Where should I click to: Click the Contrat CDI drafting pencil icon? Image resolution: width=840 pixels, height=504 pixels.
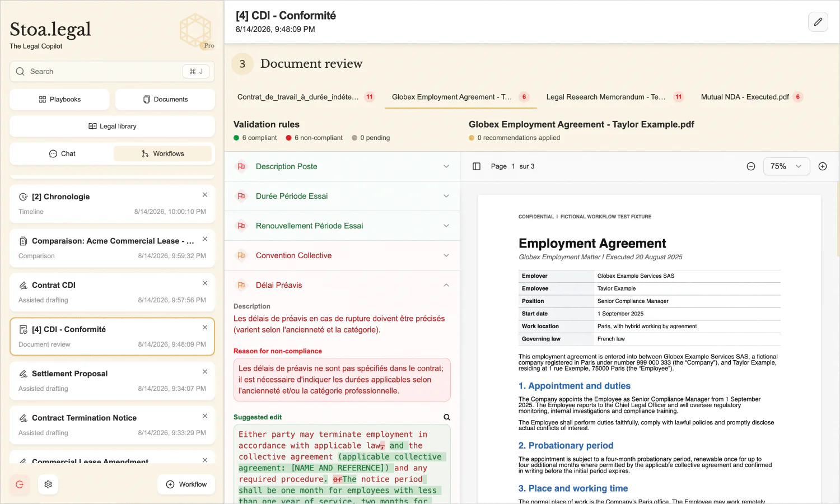(23, 285)
